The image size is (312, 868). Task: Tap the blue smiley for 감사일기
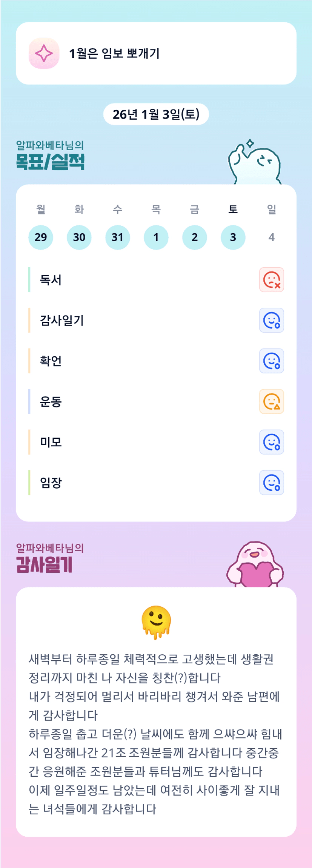tap(271, 320)
